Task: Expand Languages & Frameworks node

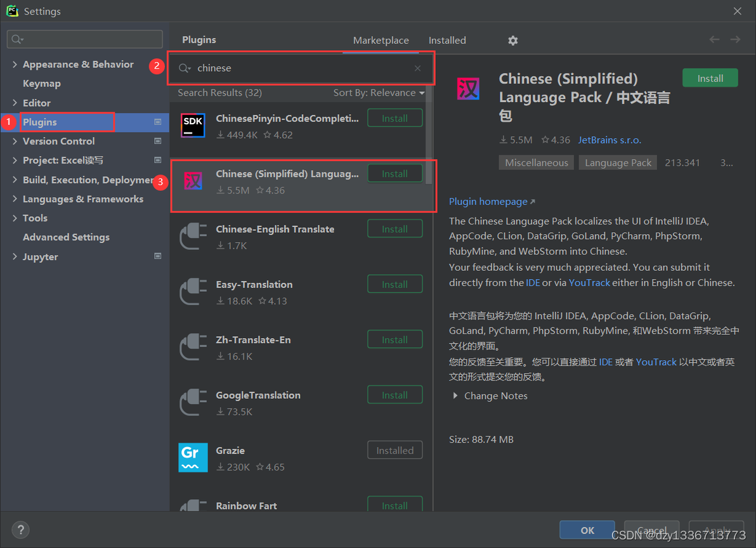Action: pyautogui.click(x=15, y=199)
